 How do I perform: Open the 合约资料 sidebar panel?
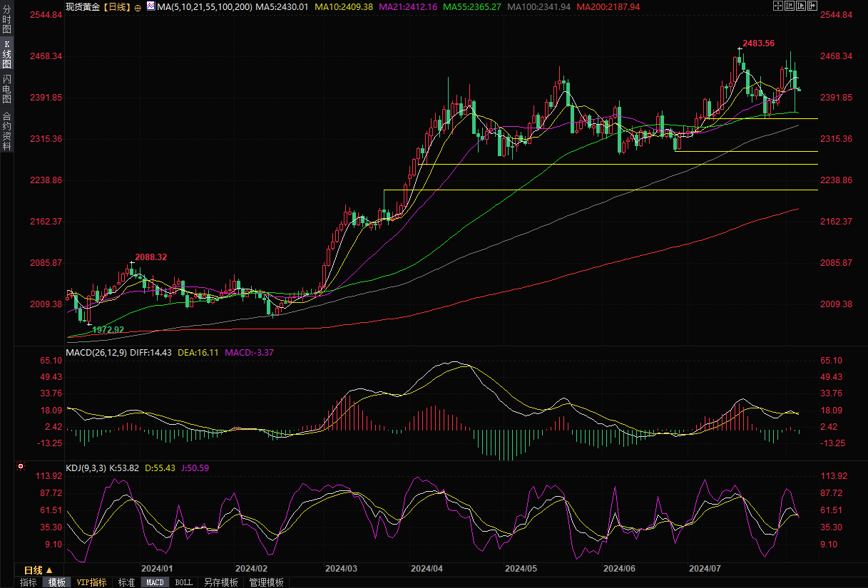[6, 131]
